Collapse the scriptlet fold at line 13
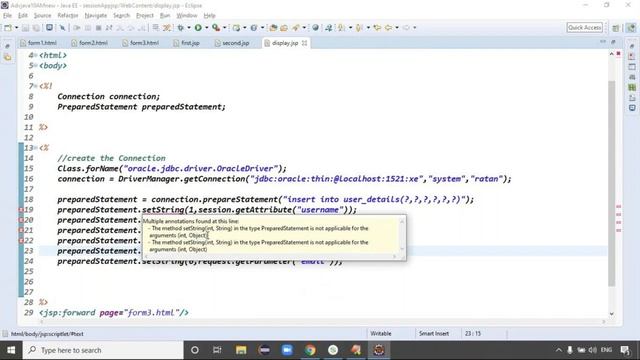Image resolution: width=640 pixels, height=360 pixels. 36,148
